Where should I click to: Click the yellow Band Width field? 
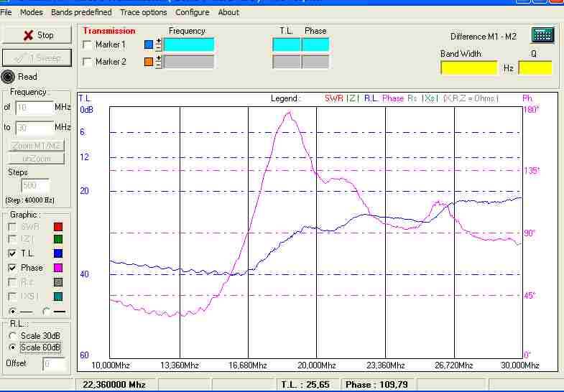click(x=468, y=68)
